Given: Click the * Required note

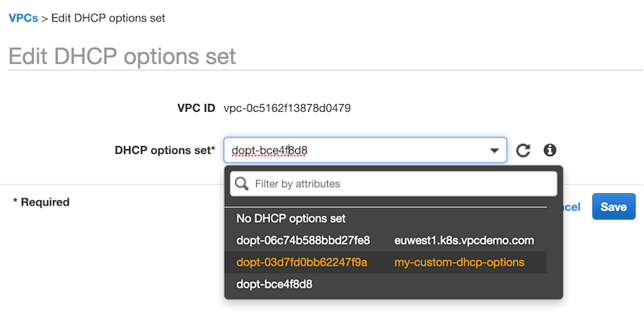Looking at the screenshot, I should pos(41,202).
